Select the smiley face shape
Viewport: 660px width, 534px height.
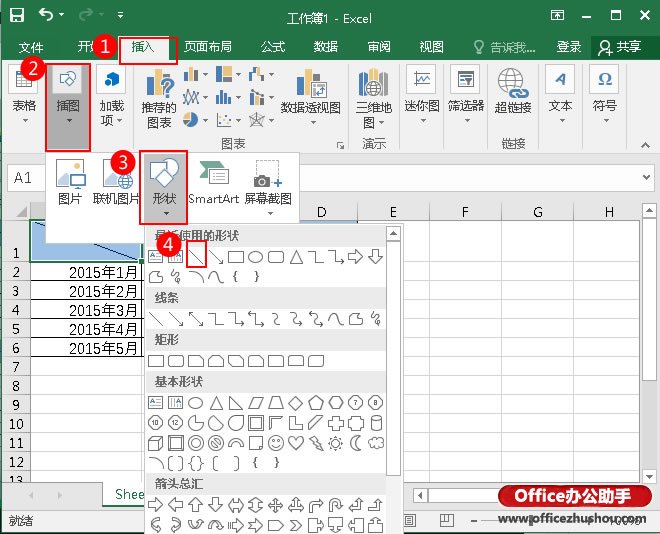click(276, 443)
